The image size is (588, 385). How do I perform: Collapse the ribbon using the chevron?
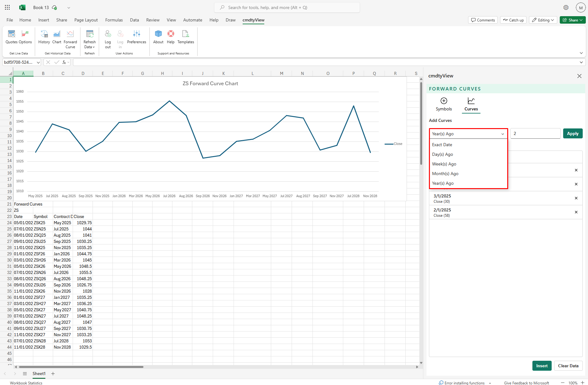click(x=581, y=53)
